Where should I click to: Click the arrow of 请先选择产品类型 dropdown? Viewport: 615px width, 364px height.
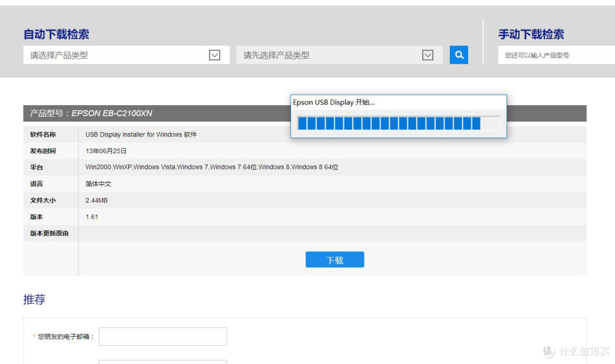pyautogui.click(x=428, y=55)
